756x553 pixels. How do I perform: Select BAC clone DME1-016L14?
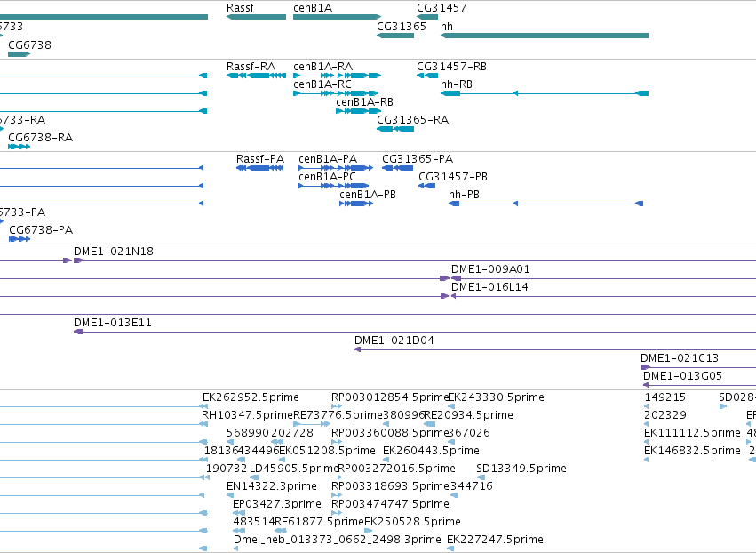pos(603,296)
